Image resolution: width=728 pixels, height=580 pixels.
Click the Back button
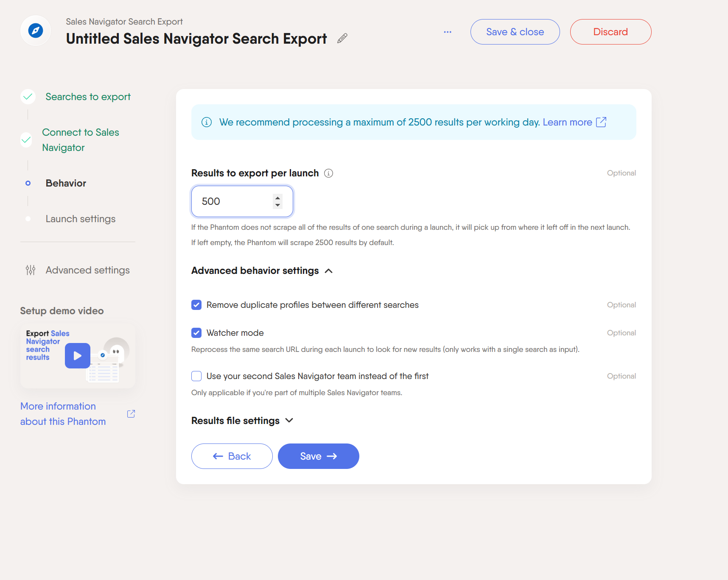pyautogui.click(x=232, y=456)
